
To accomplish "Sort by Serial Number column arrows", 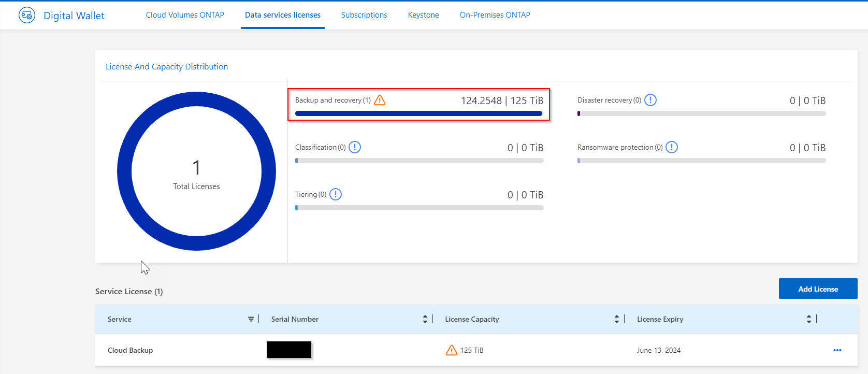I will click(425, 319).
